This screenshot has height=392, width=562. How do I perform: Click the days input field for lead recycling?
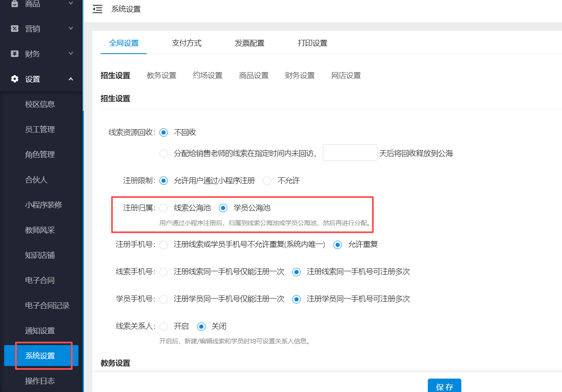click(350, 152)
